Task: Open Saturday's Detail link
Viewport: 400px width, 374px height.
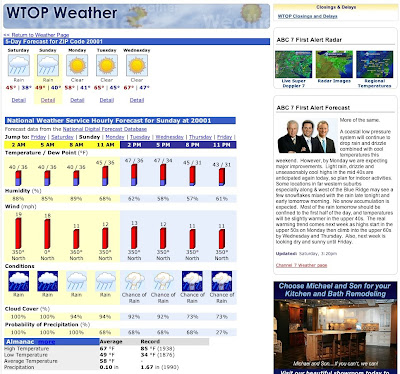Action: click(x=19, y=100)
